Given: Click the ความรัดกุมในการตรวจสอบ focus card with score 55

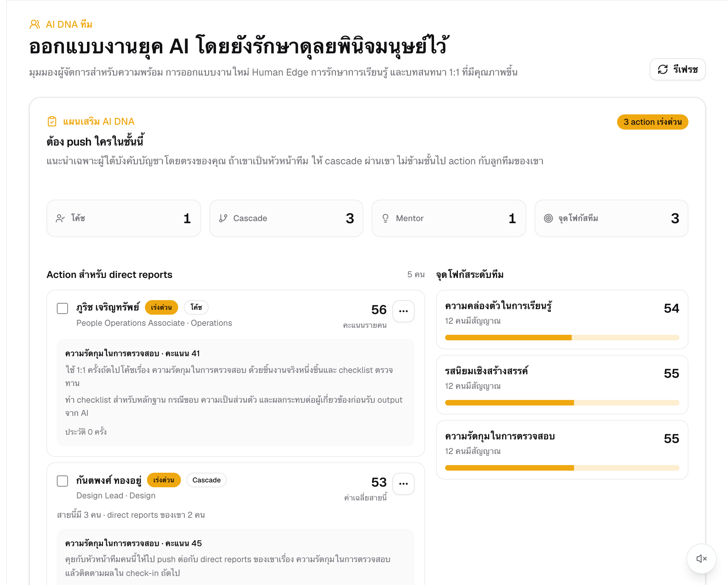Looking at the screenshot, I should coord(562,450).
